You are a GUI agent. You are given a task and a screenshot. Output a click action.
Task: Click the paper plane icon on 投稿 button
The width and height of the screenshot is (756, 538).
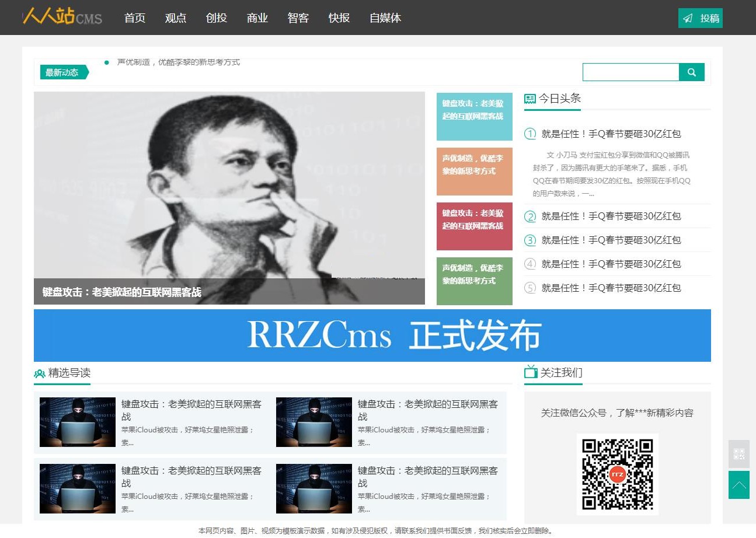pyautogui.click(x=687, y=18)
